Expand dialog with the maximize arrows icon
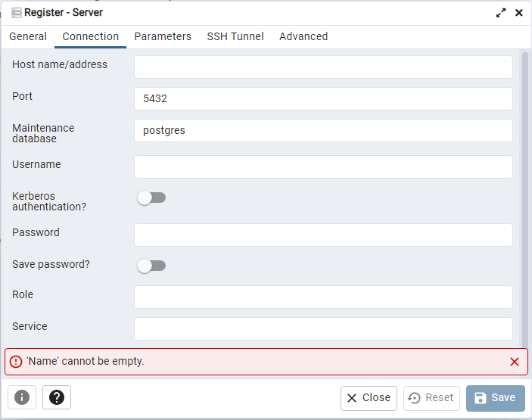Screen dimensions: 532x420 [501, 13]
